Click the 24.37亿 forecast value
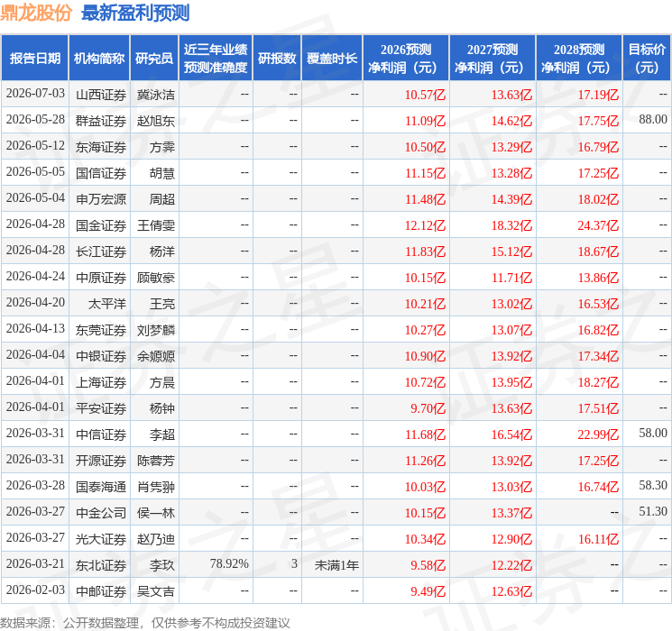The width and height of the screenshot is (672, 631). point(598,225)
